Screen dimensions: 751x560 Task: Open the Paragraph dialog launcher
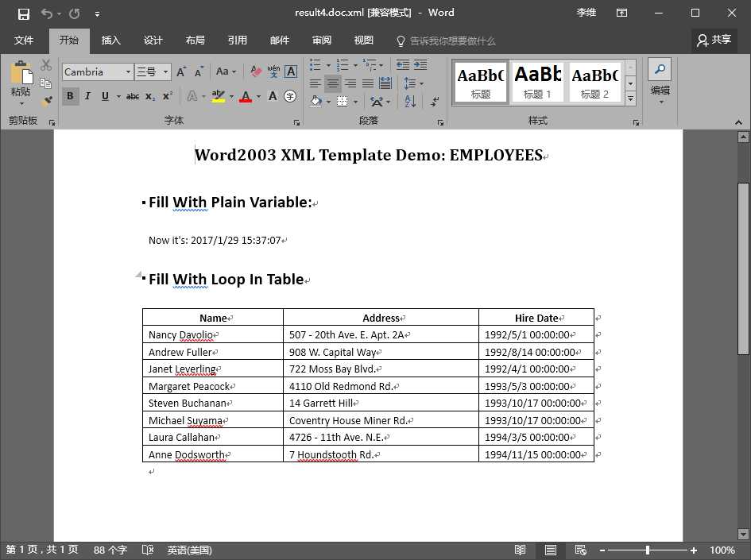point(440,123)
